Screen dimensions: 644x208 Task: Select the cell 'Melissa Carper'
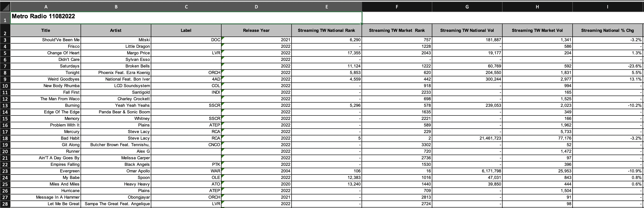(x=116, y=158)
